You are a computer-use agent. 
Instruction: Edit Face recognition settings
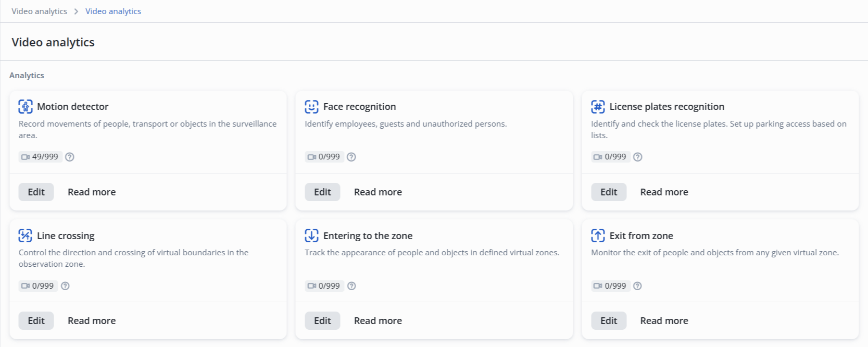pyautogui.click(x=322, y=192)
